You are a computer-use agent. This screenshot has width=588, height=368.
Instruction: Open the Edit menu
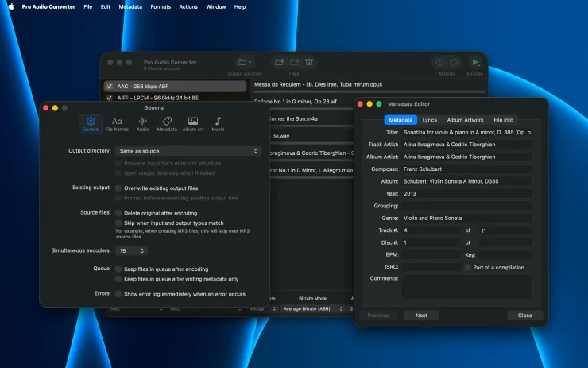106,6
